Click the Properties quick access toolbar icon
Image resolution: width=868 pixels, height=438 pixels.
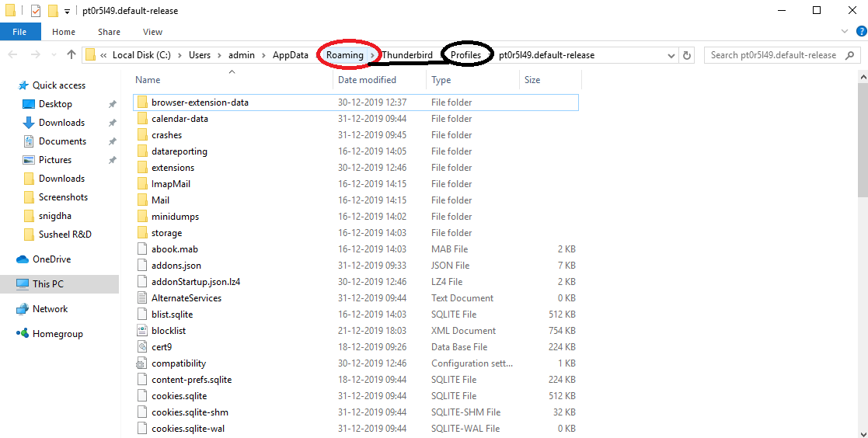click(36, 11)
